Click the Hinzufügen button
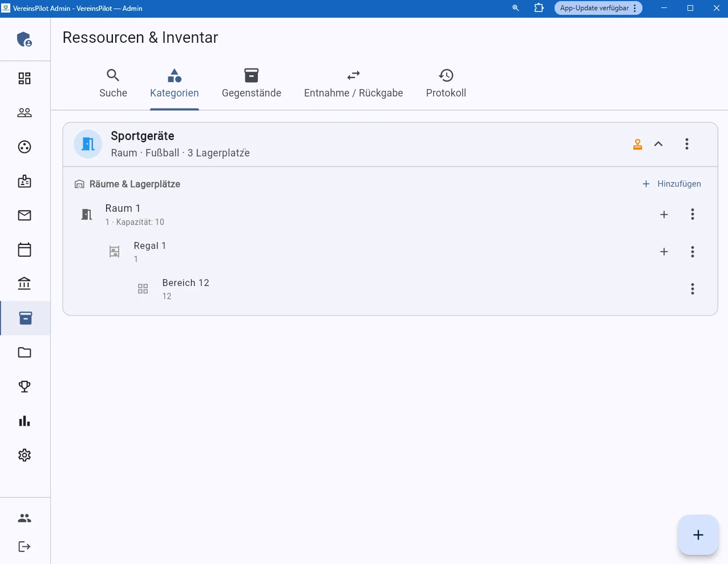 [672, 184]
